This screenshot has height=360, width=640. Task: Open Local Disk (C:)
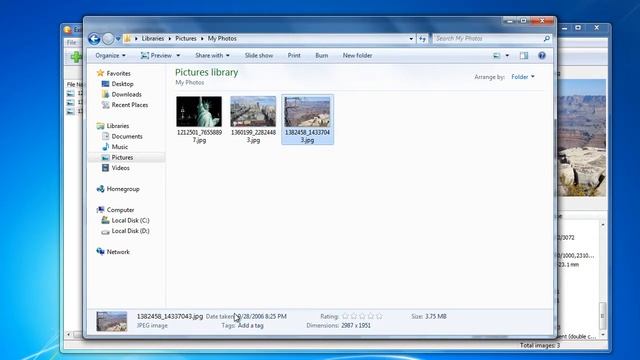(130, 220)
